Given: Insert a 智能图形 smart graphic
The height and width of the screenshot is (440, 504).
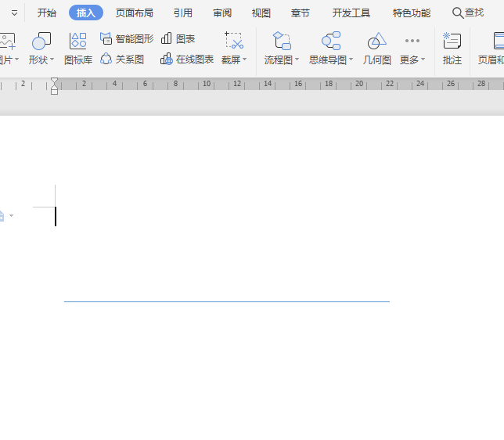Looking at the screenshot, I should [127, 38].
